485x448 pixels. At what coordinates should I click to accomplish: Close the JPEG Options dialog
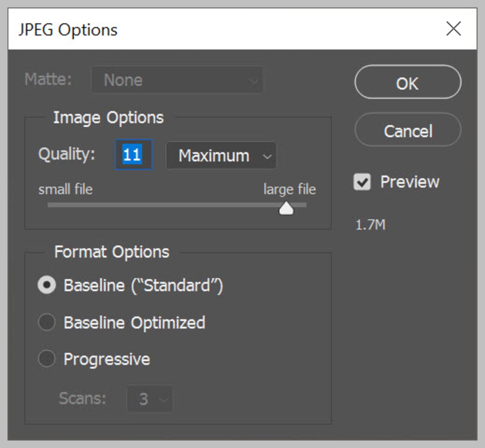coord(453,29)
